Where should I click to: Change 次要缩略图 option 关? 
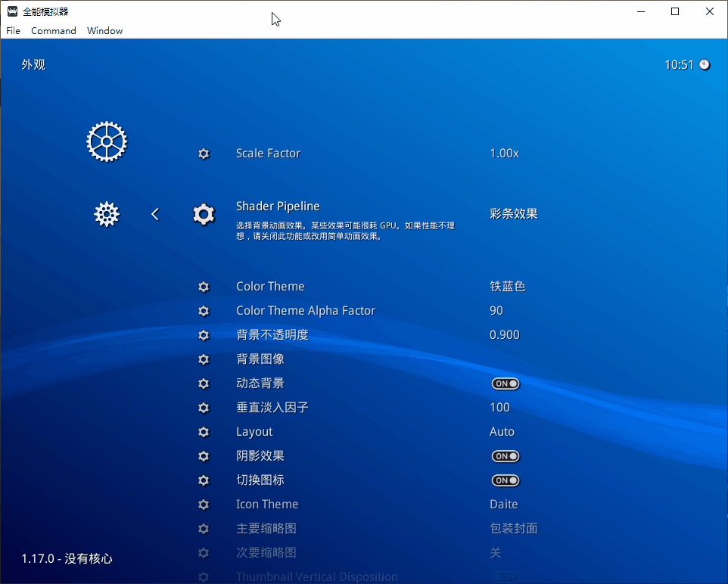(x=496, y=552)
